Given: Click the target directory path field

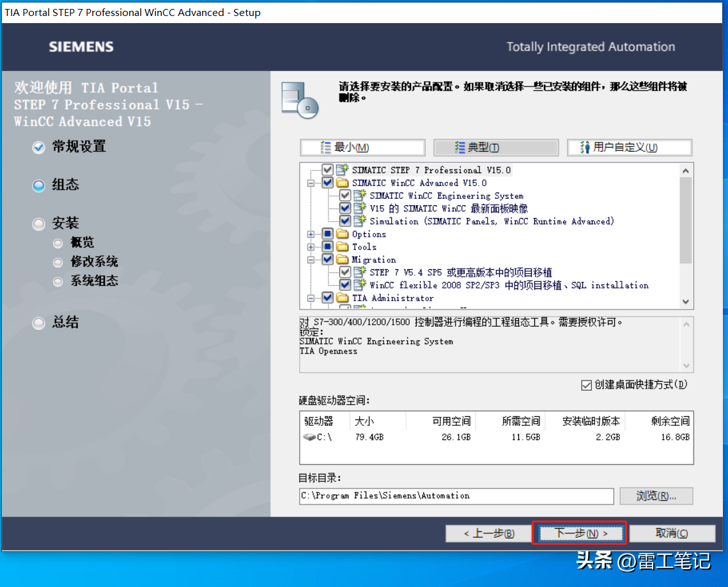Looking at the screenshot, I should click(x=456, y=496).
